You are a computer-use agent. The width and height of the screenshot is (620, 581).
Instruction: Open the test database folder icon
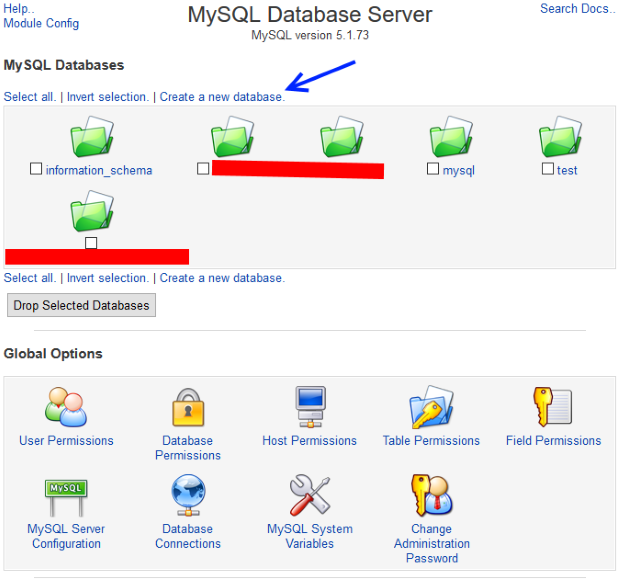click(x=560, y=137)
